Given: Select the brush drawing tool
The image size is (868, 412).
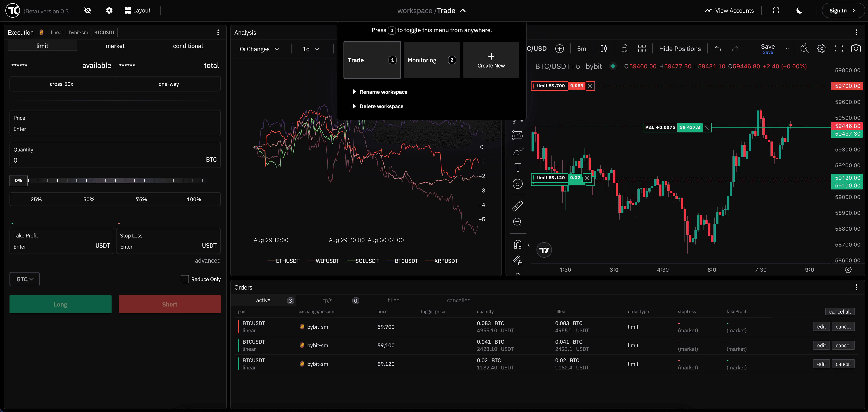Looking at the screenshot, I should pyautogui.click(x=517, y=151).
